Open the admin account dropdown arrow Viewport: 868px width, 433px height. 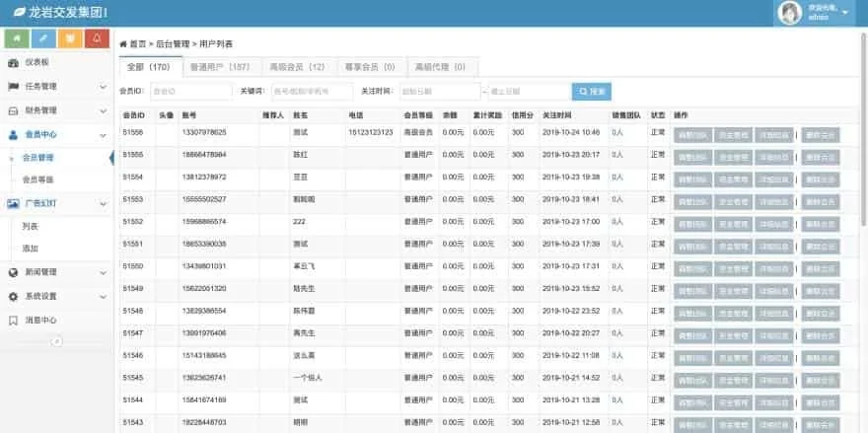click(845, 13)
